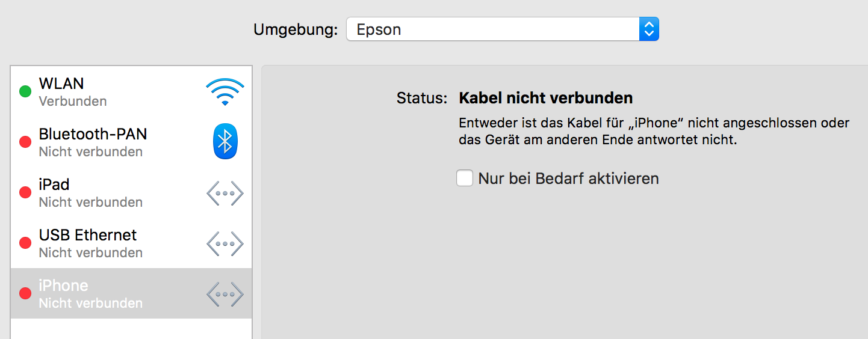Click the highlighted iPhone service name
The height and width of the screenshot is (339, 868).
click(x=63, y=286)
